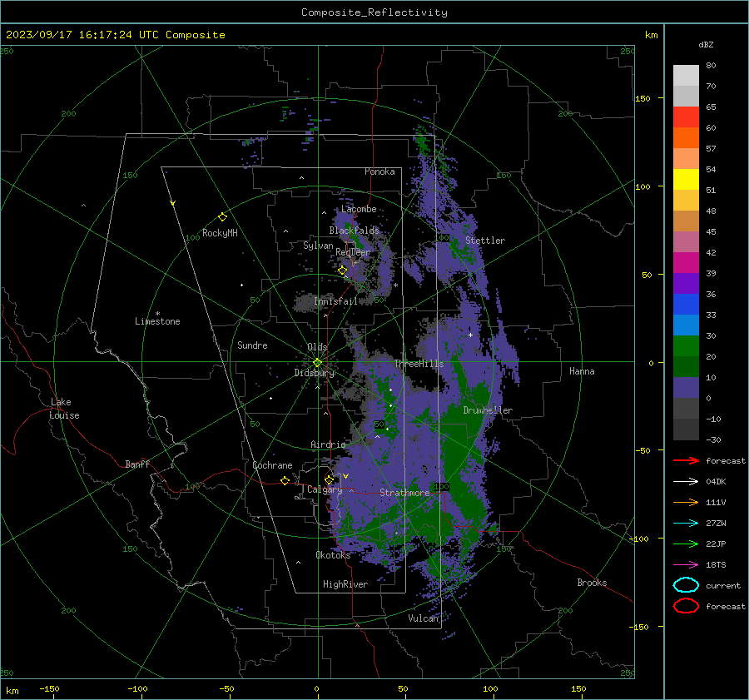The image size is (749, 700).
Task: Click the green 22JP arrow icon
Action: coord(686,544)
